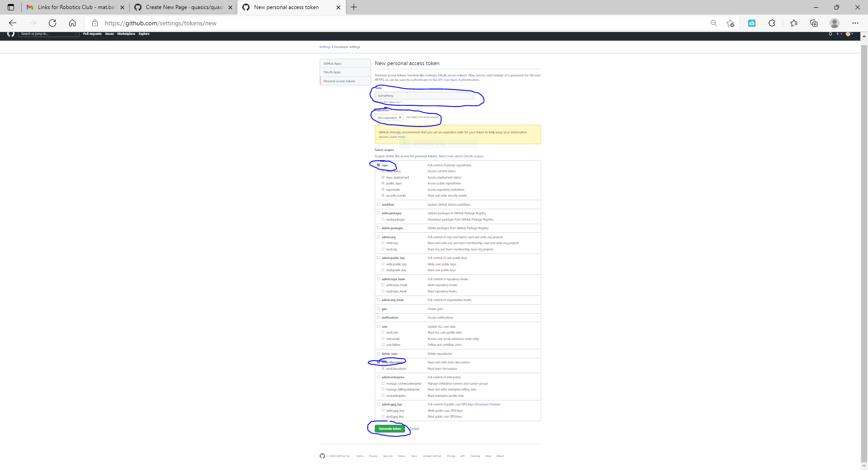Click the page vertical scrollbar down arrow
This screenshot has height=470, width=868.
pyautogui.click(x=864, y=466)
